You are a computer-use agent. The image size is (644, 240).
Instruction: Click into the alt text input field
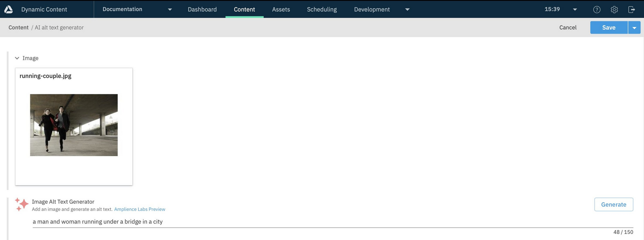(333, 222)
